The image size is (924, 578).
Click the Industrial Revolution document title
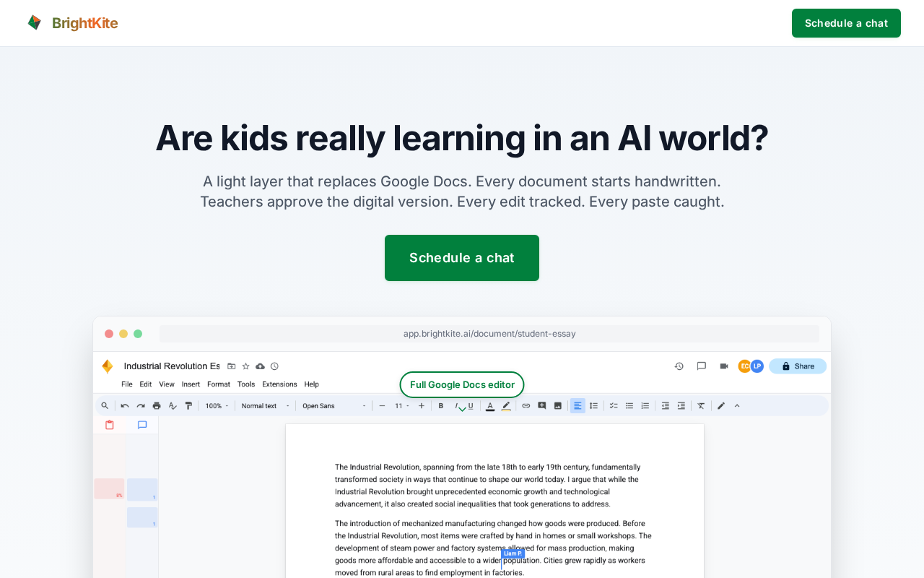(172, 366)
